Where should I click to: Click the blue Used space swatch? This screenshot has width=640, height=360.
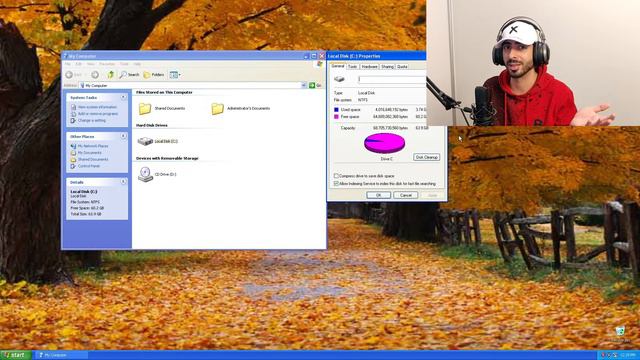click(336, 110)
